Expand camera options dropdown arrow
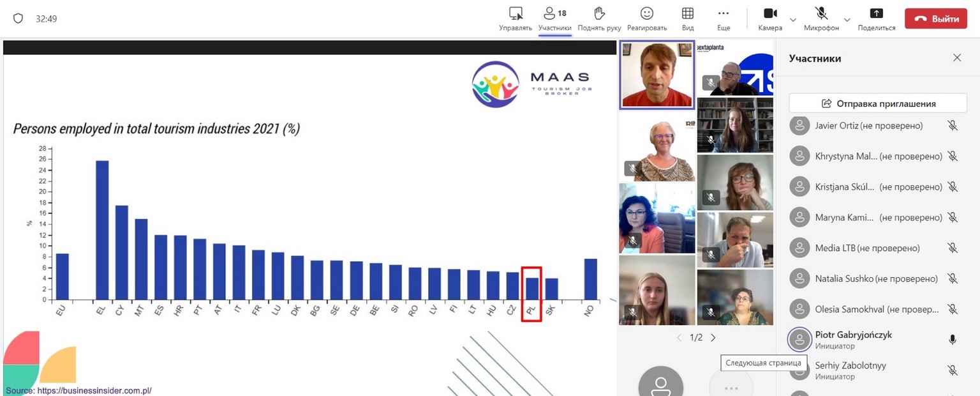This screenshot has width=980, height=396. point(793,20)
